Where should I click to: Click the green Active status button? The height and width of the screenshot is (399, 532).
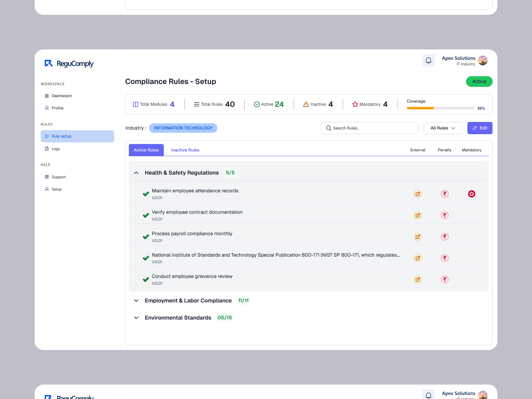[x=479, y=82]
